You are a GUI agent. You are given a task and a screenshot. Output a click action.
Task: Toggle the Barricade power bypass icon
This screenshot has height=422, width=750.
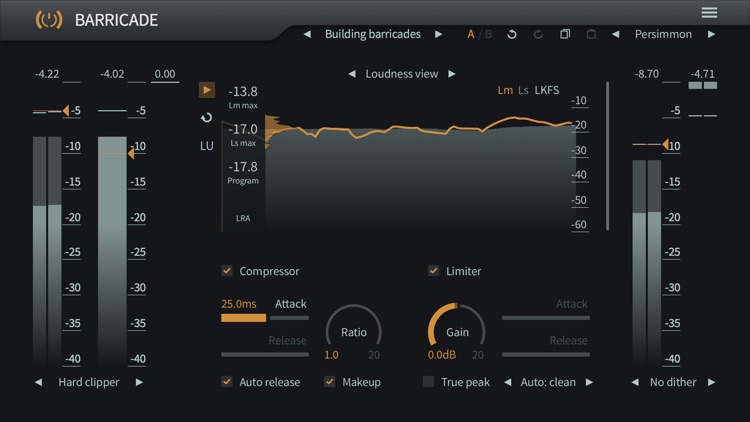point(49,20)
